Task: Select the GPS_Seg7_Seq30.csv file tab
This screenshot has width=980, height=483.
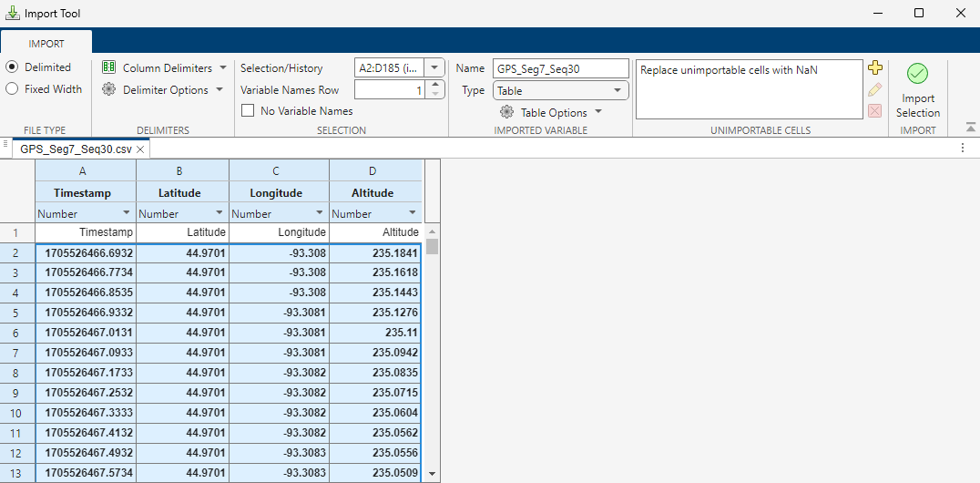Action: click(x=77, y=149)
